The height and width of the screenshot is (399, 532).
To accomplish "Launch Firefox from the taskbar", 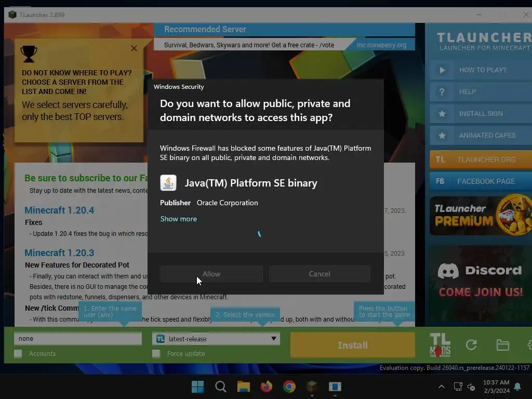I will (267, 387).
